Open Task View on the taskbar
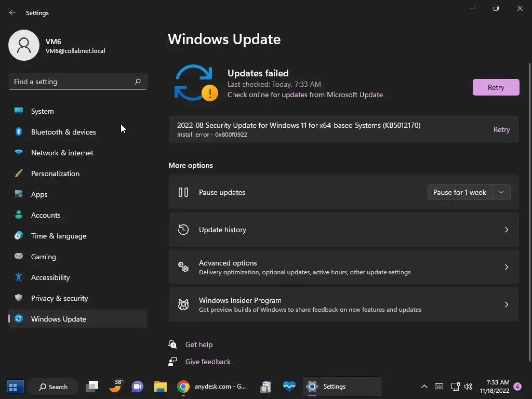The image size is (532, 399). pos(92,387)
